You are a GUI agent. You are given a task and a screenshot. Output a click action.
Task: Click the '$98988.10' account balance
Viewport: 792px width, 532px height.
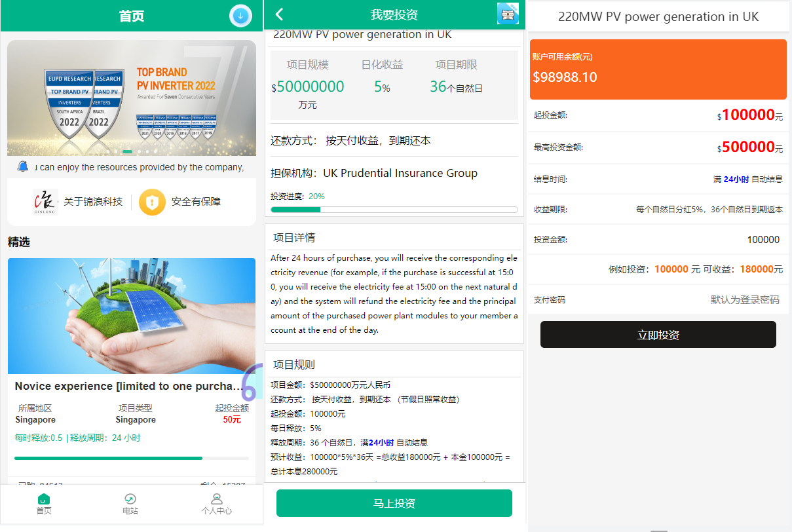click(565, 77)
